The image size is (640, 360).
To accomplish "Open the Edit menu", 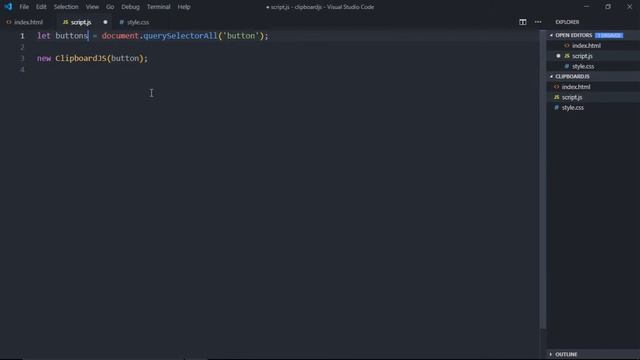I will (x=41, y=7).
